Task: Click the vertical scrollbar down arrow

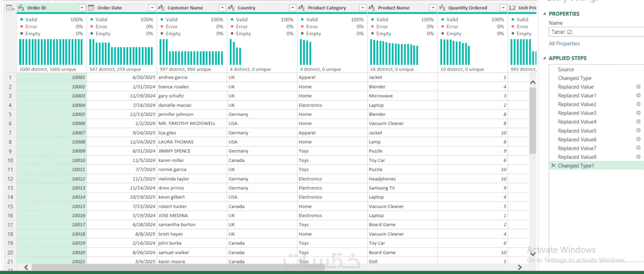Action: [533, 254]
